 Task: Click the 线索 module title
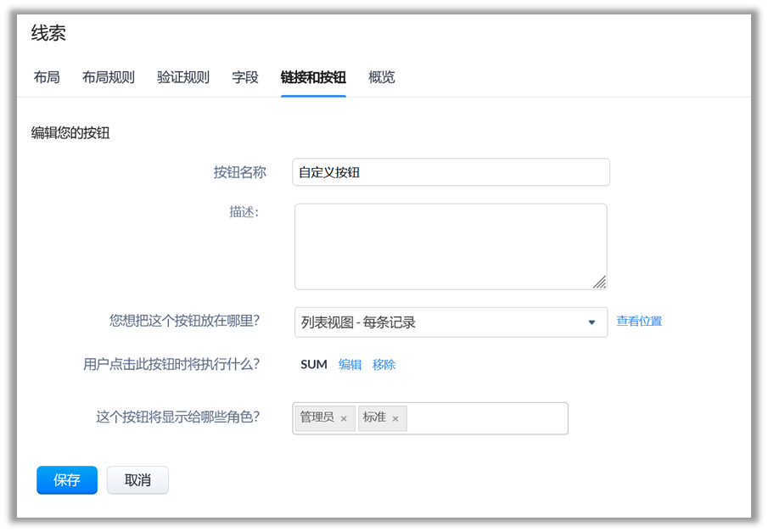48,33
